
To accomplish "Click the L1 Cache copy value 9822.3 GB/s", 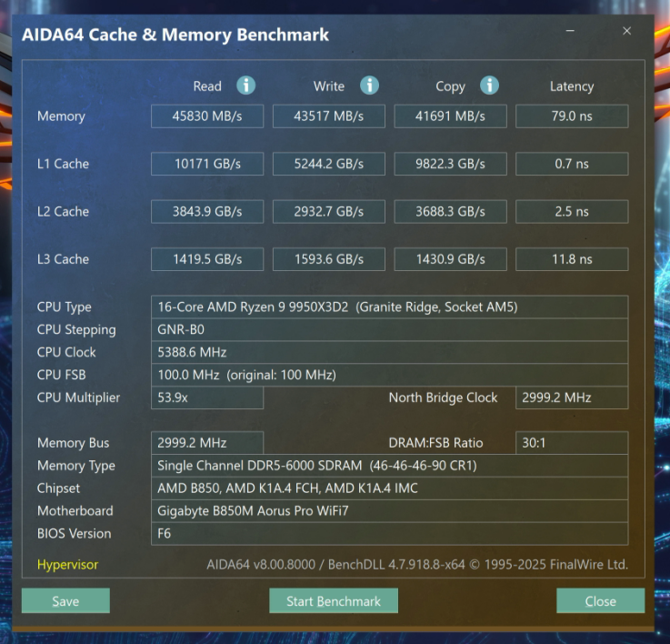I will pyautogui.click(x=450, y=164).
